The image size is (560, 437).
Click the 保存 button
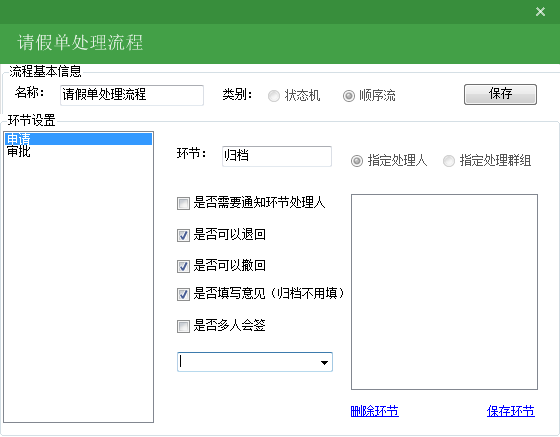coord(500,94)
